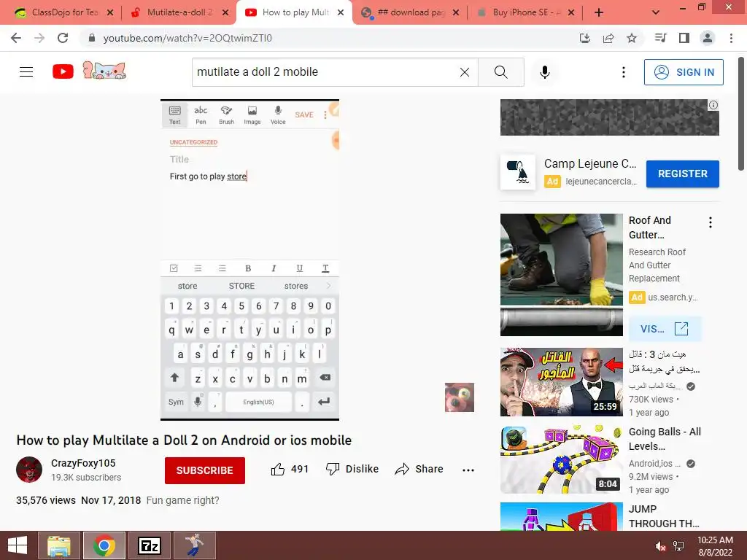Open Chrome media controls icon
This screenshot has height=560, width=747.
click(660, 38)
